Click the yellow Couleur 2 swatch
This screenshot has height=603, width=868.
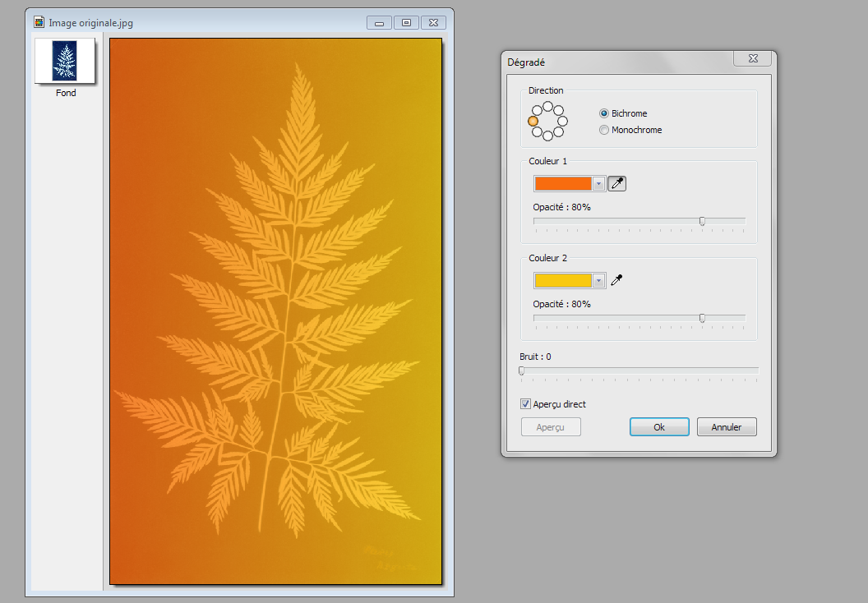(563, 281)
